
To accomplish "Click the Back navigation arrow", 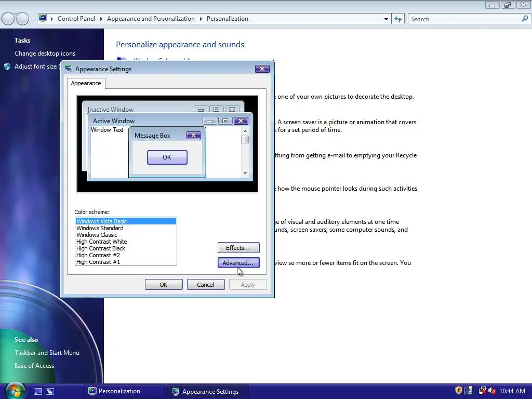I will pyautogui.click(x=8, y=19).
